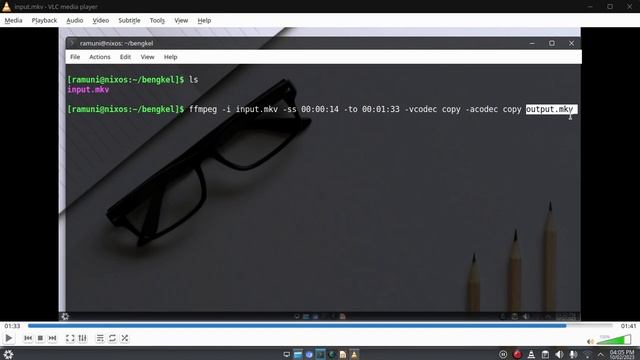Screen dimensions: 640x360
Task: Open the VLC Media menu
Action: 13,20
